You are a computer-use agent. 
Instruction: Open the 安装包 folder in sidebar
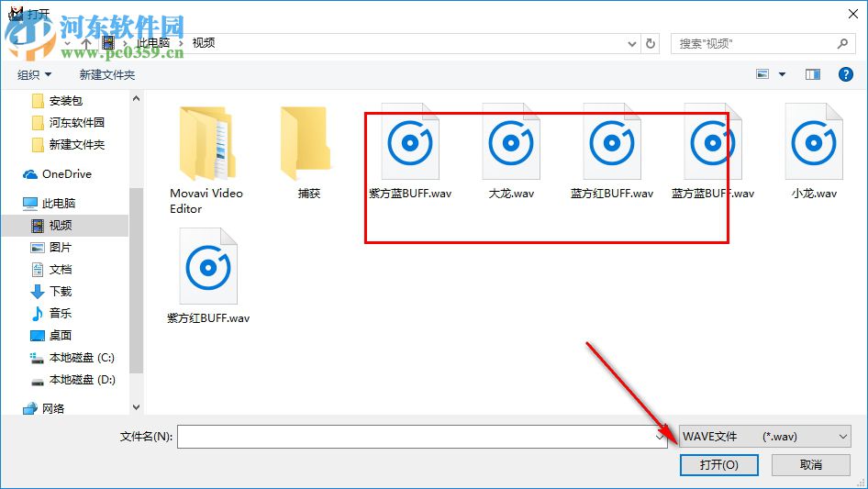coord(57,101)
